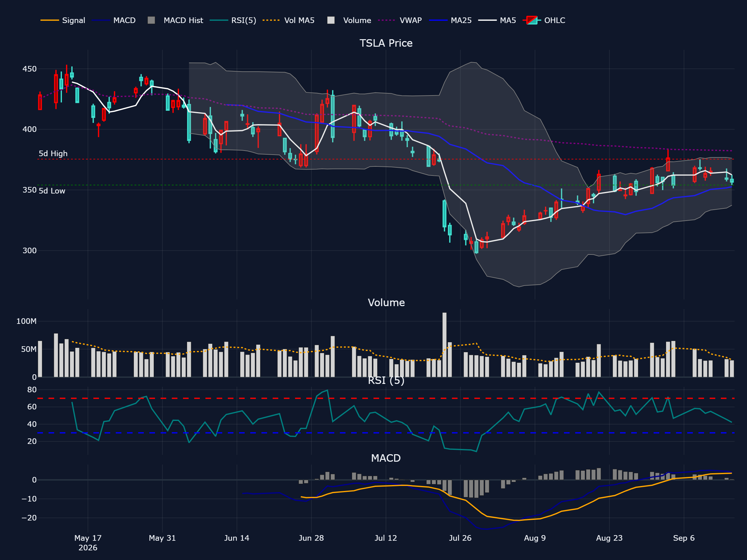Toggle the RSI(5) legend entry
The image size is (747, 560).
tap(233, 20)
